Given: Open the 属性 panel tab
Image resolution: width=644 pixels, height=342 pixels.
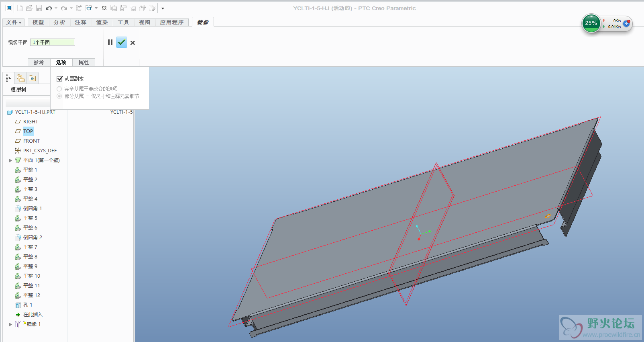Looking at the screenshot, I should click(x=84, y=62).
